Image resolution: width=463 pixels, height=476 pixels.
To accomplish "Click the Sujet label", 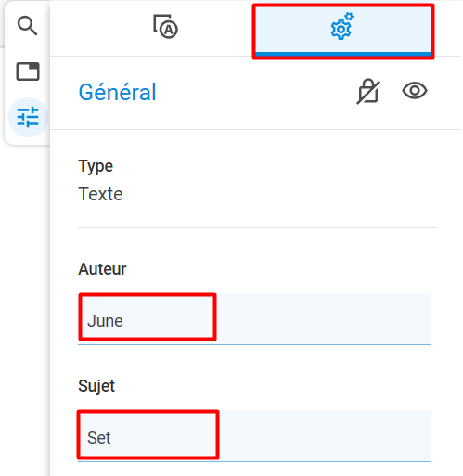I will (96, 386).
